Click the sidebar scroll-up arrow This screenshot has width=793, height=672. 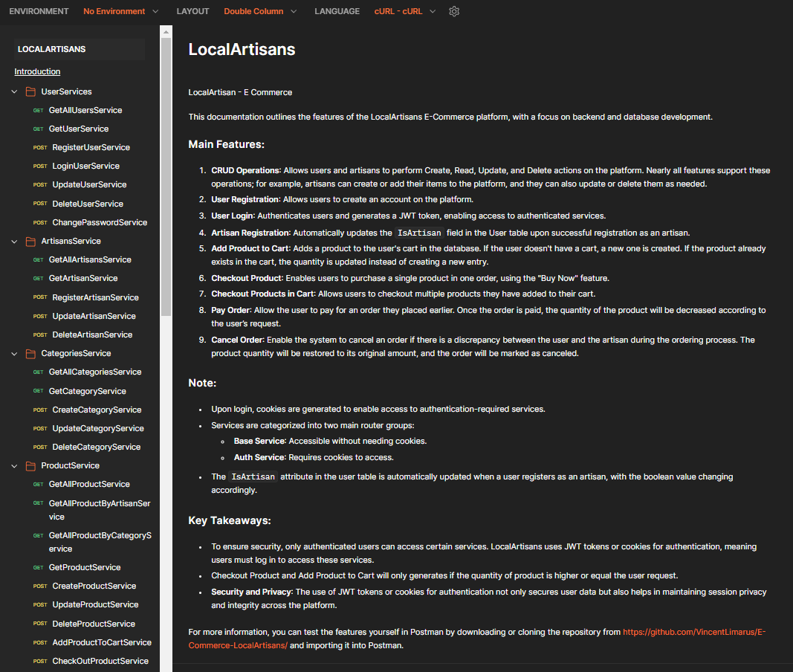click(x=166, y=32)
